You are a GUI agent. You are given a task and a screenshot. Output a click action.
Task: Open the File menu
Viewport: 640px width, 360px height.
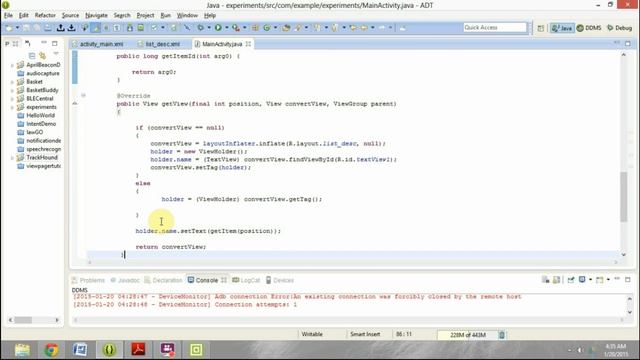point(8,15)
